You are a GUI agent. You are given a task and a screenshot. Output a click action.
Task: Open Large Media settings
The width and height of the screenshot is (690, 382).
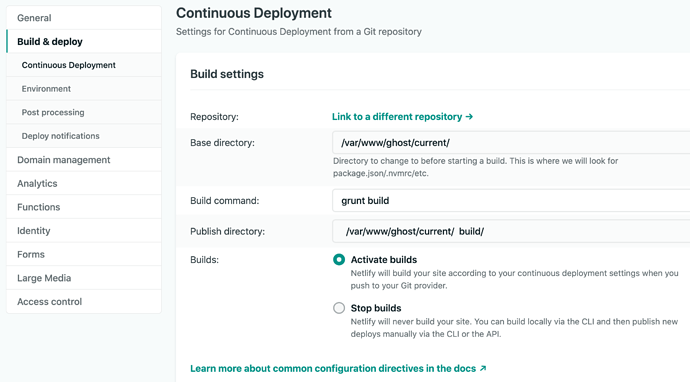(x=84, y=278)
